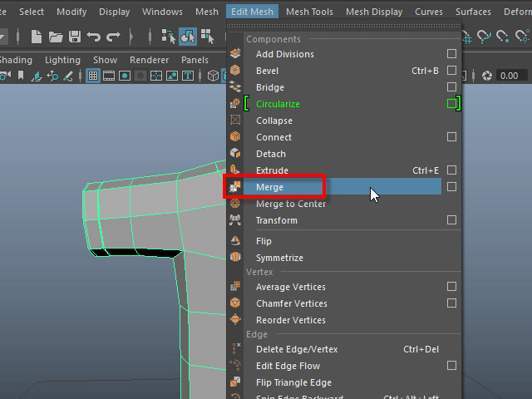Open the Bevel options box

(451, 71)
